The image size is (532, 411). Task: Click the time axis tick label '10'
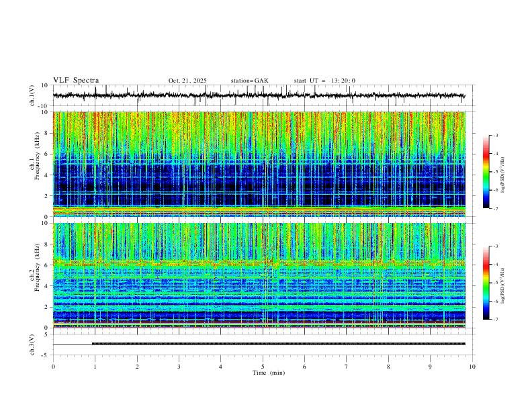(x=472, y=367)
